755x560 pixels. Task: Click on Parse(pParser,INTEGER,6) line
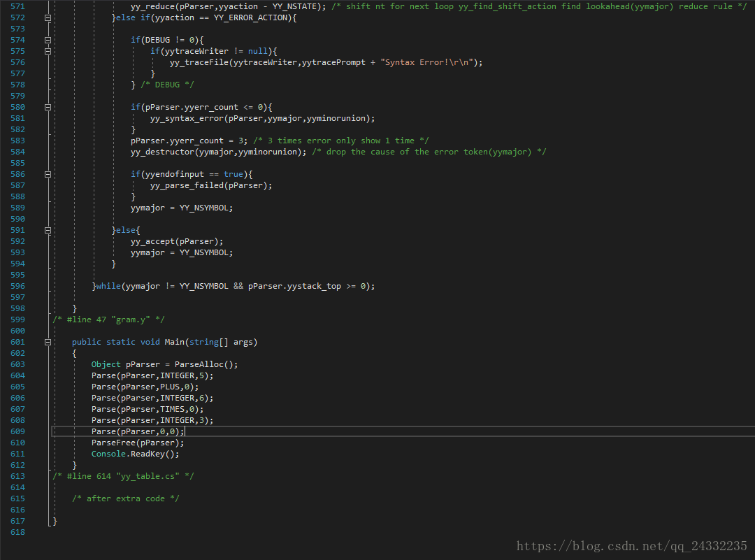pos(152,399)
